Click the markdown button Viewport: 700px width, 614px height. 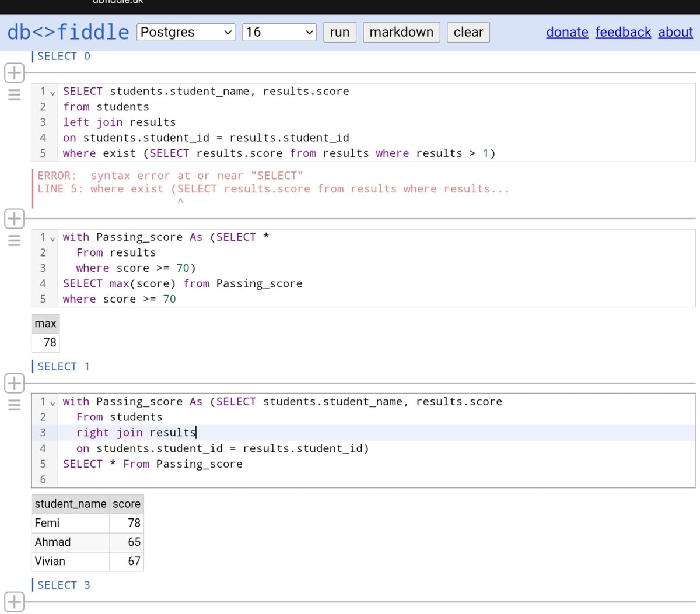pos(401,32)
